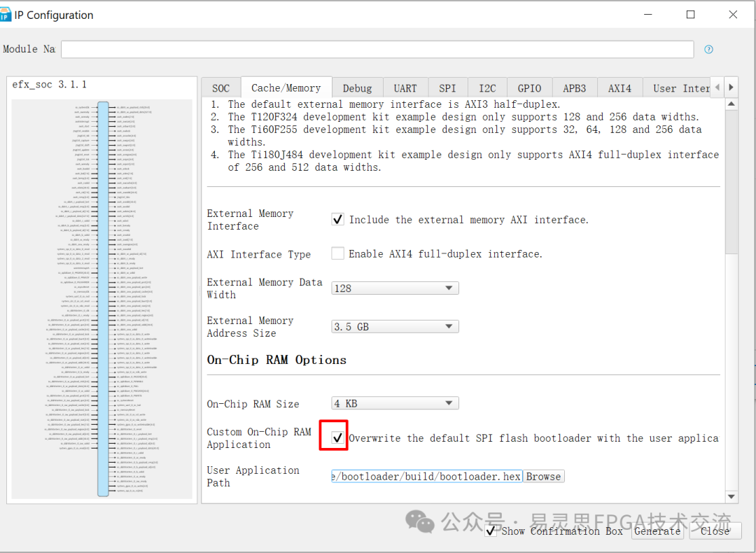Enable AXI4 full-duplex interface checkbox
Image resolution: width=756 pixels, height=553 pixels.
point(337,253)
